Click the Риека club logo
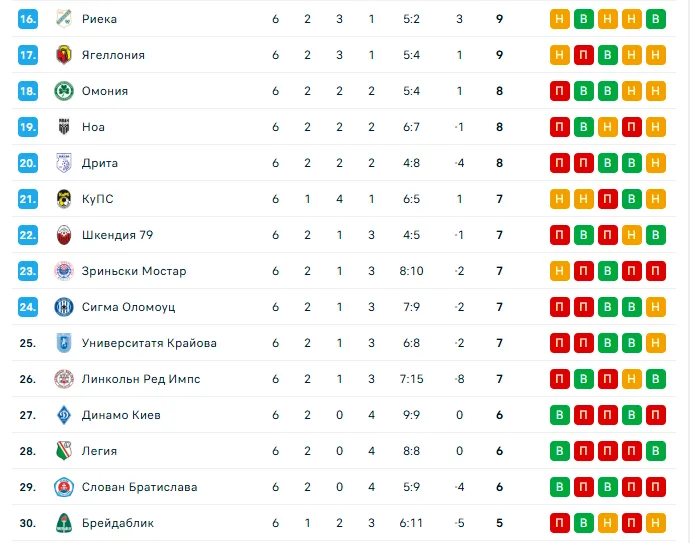Viewport: 690px width, 543px height. (x=63, y=19)
